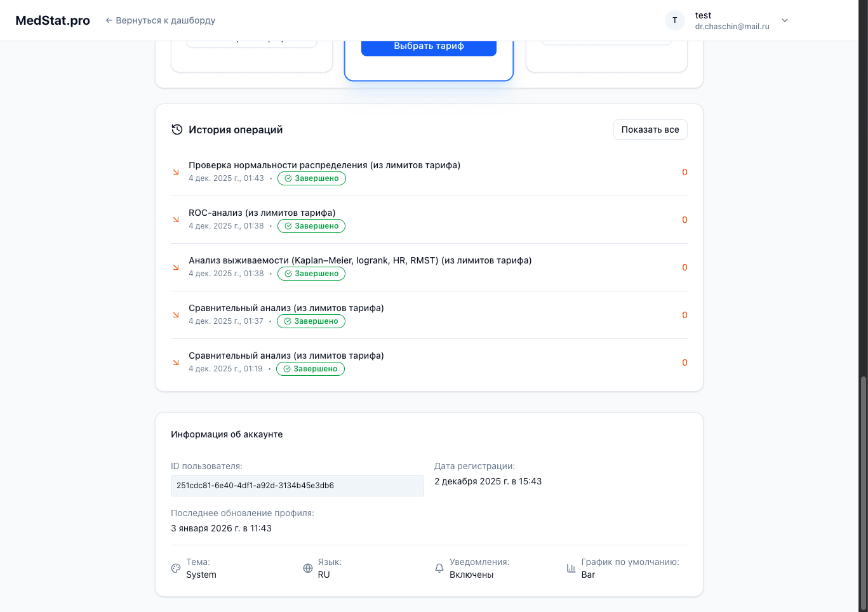
Task: Open the history clock icon beside История операций
Action: (x=177, y=130)
